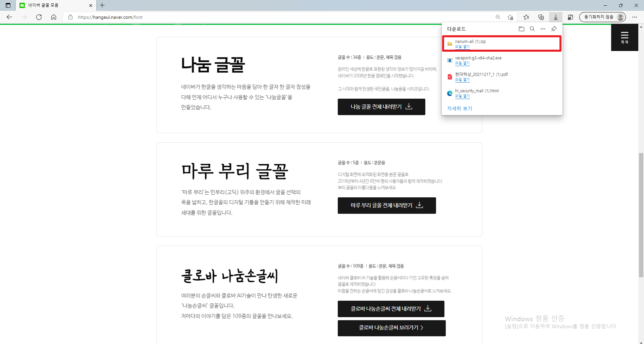Click 글꼴 수 : 109종 info text
644x344 pixels.
[351, 266]
